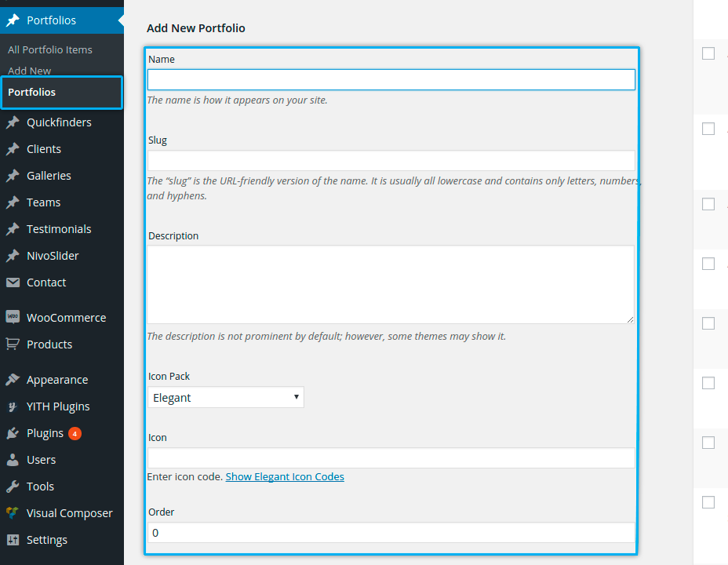Click the Order field containing 0
Screen dimensions: 728x565
pos(391,533)
